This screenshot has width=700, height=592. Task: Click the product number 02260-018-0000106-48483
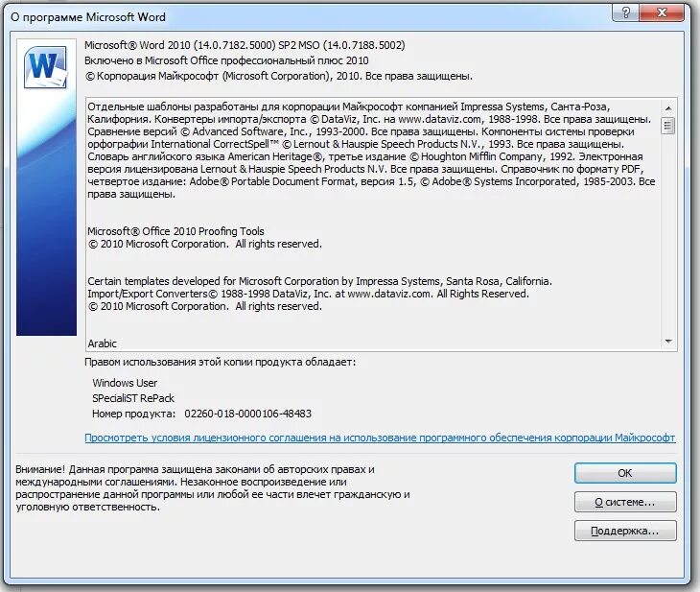tap(247, 414)
